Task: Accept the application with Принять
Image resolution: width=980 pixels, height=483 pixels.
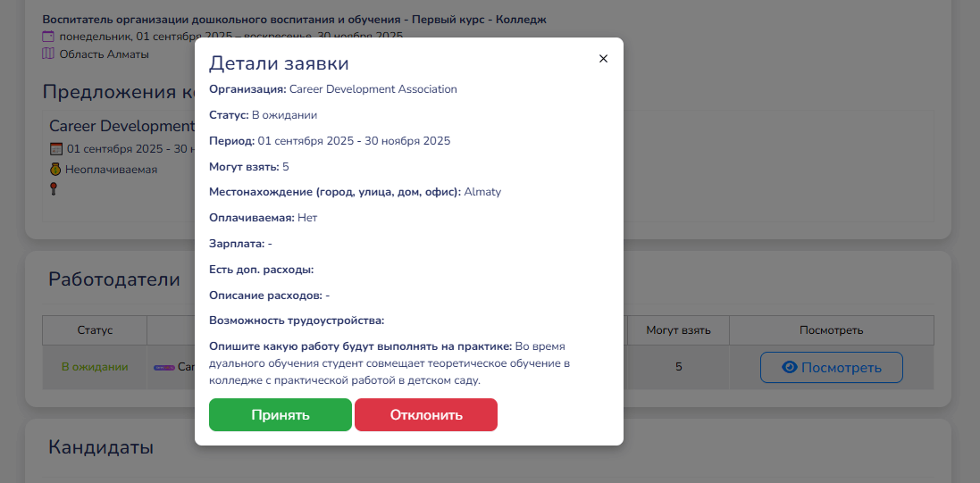Action: 280,415
